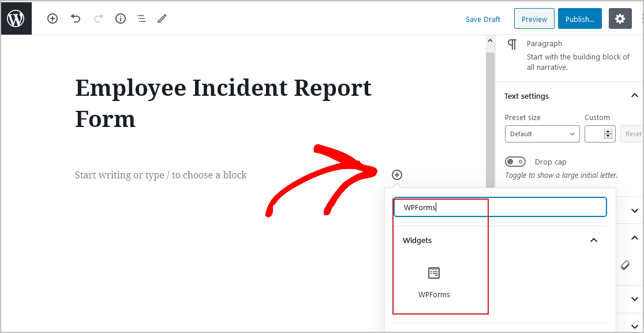This screenshot has width=644, height=333.
Task: Click the eraser icon in sidebar
Action: click(624, 265)
